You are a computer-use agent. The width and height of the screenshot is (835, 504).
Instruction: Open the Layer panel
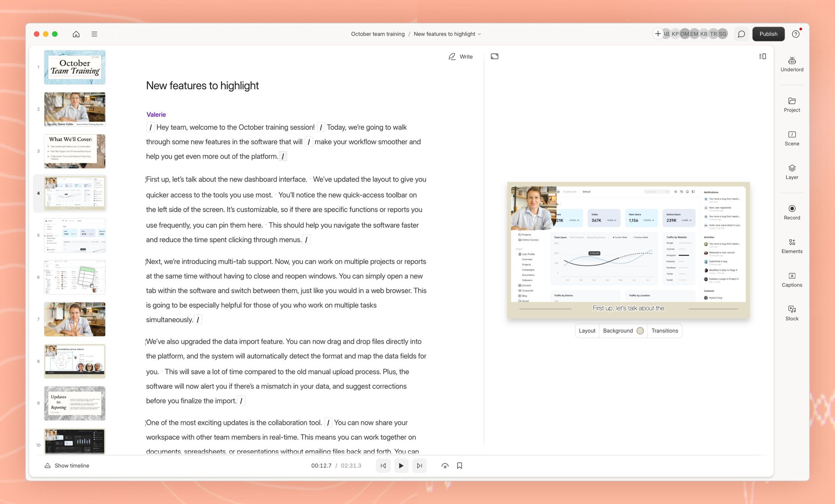pos(792,172)
